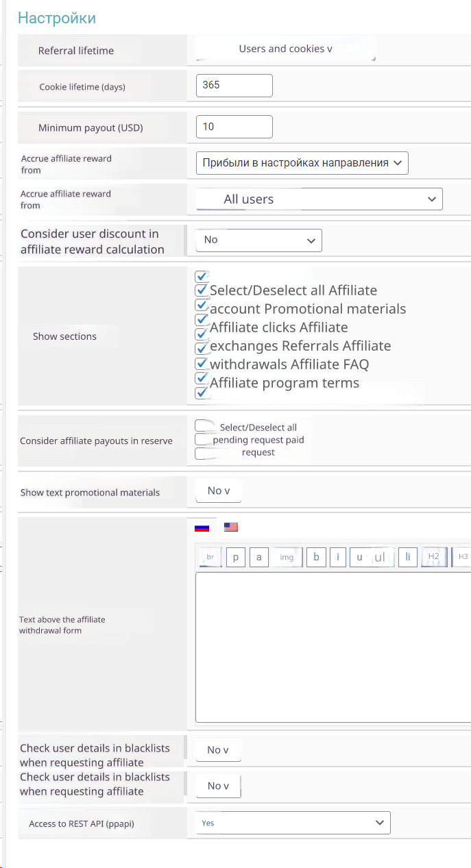Click the paragraph (p) tag button
471x868 pixels.
click(x=235, y=557)
